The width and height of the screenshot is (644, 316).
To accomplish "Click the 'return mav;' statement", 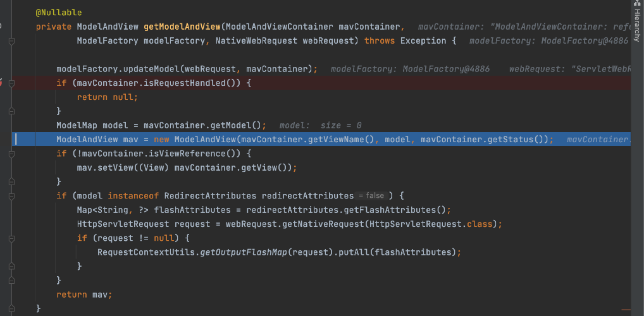I will 84,295.
